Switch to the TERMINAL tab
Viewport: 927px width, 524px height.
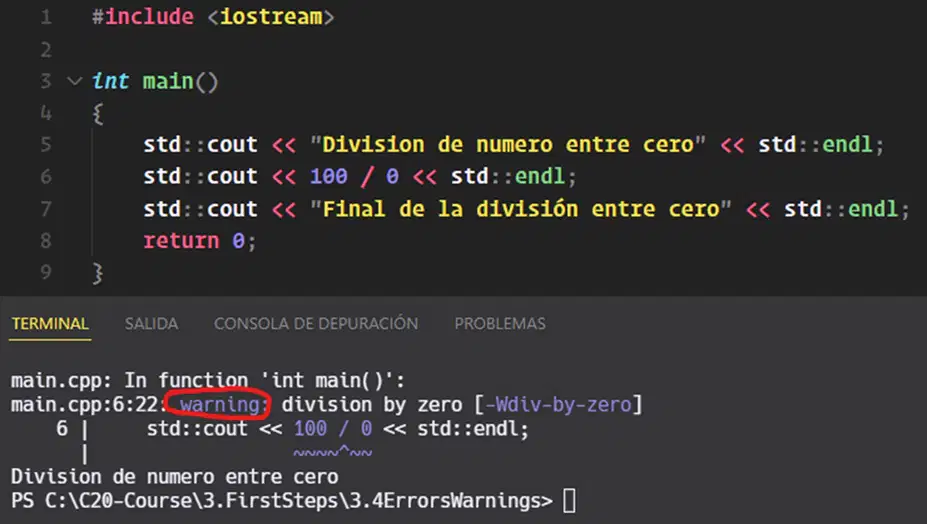50,324
